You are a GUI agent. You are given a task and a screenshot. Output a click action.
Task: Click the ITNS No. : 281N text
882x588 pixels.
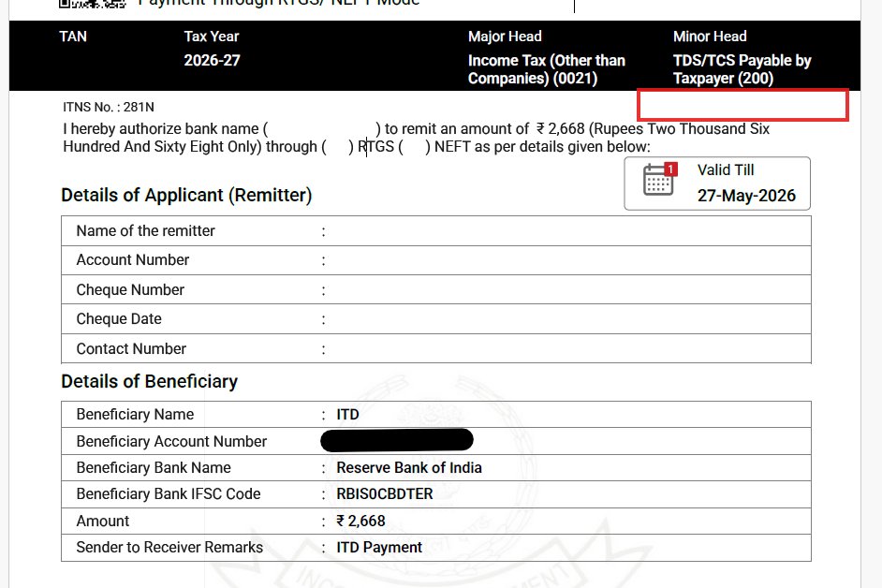[109, 107]
